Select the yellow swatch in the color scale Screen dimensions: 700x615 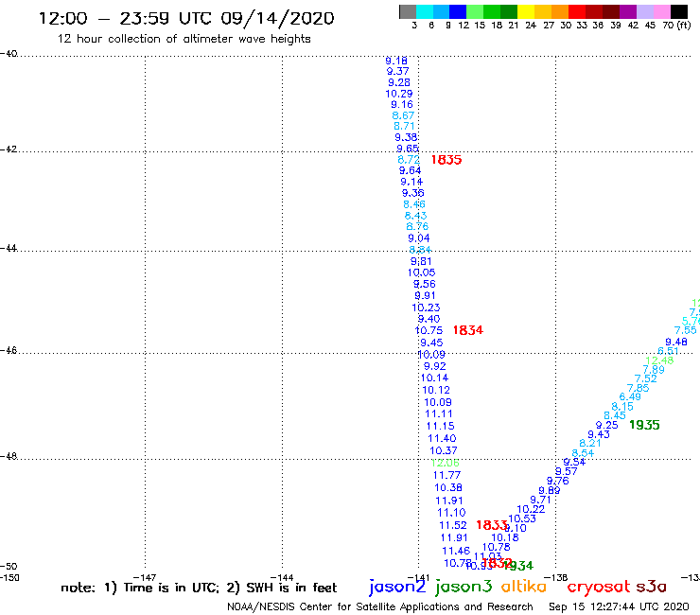click(x=526, y=11)
